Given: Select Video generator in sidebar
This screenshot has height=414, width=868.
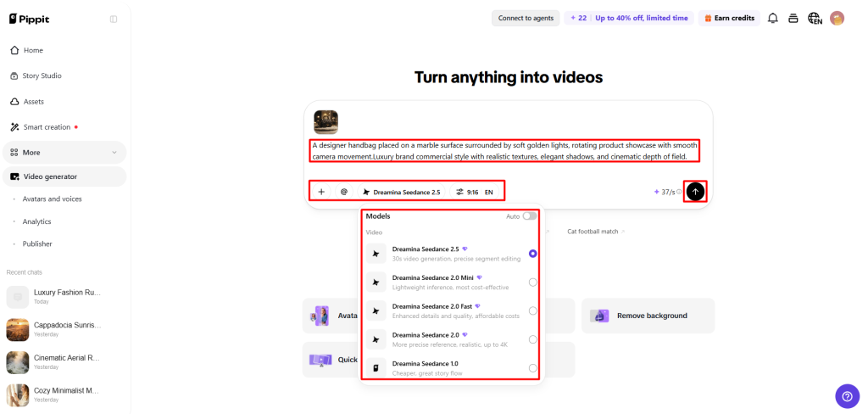Looking at the screenshot, I should tap(64, 176).
